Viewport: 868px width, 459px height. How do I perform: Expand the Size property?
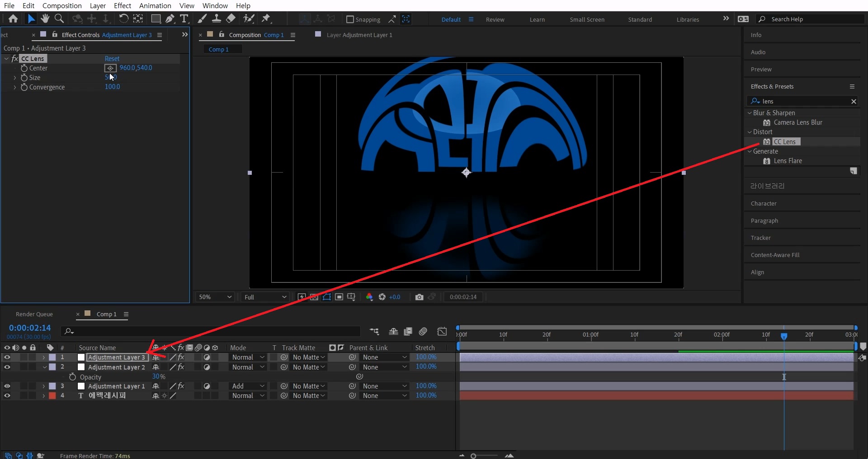15,78
